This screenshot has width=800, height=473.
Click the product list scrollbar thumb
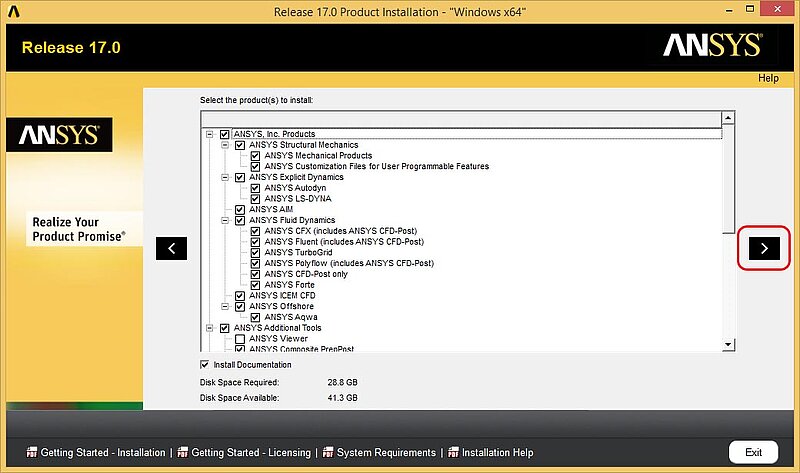click(728, 179)
